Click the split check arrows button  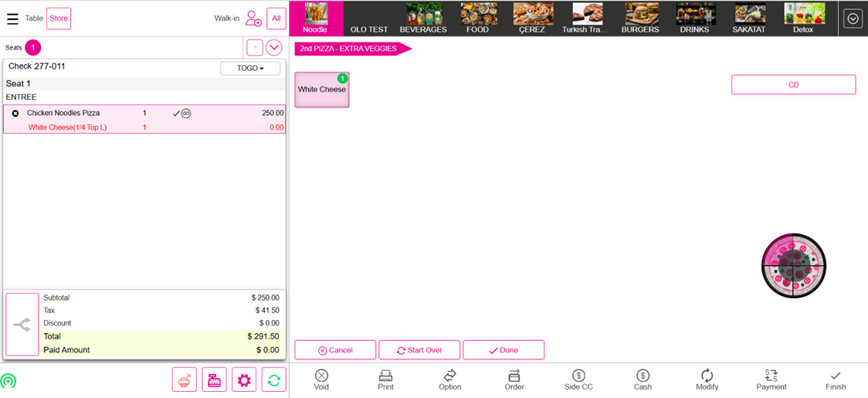[22, 325]
